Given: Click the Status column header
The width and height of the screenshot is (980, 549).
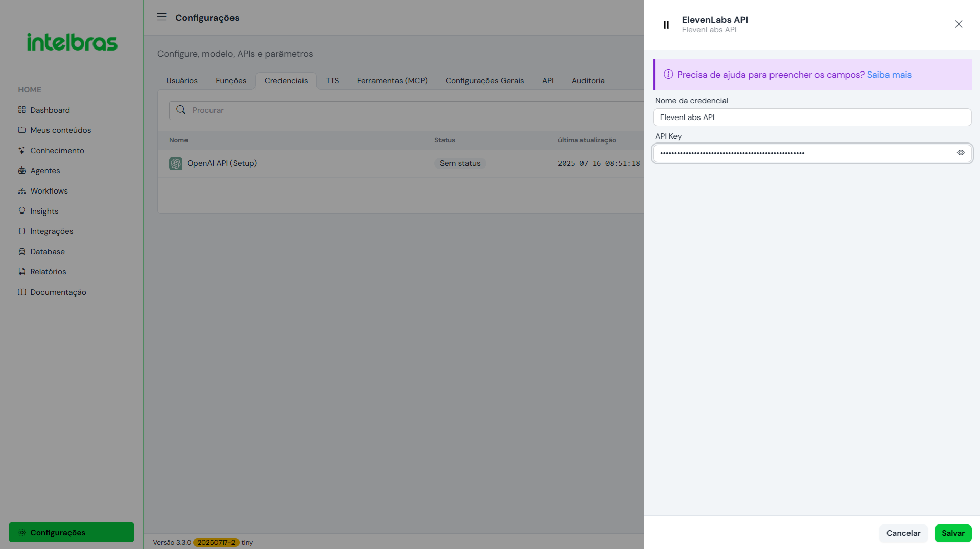Looking at the screenshot, I should 445,140.
